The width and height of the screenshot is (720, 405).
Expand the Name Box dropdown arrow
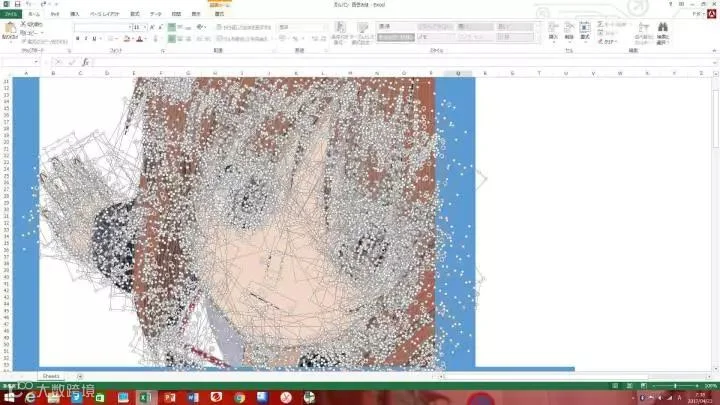[x=36, y=62]
